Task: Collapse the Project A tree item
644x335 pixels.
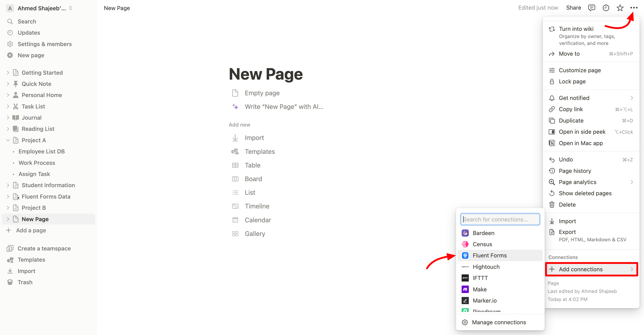Action: 8,140
